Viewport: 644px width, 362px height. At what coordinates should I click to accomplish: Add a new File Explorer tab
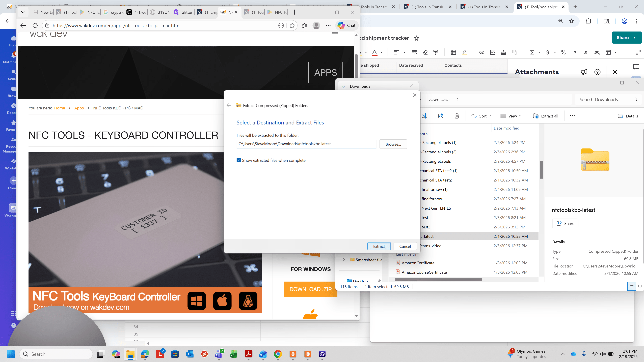coord(426,86)
